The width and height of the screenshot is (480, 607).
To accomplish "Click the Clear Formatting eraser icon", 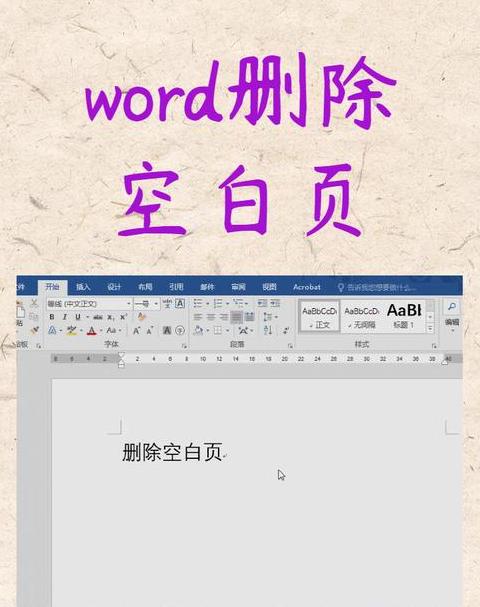I will point(141,317).
